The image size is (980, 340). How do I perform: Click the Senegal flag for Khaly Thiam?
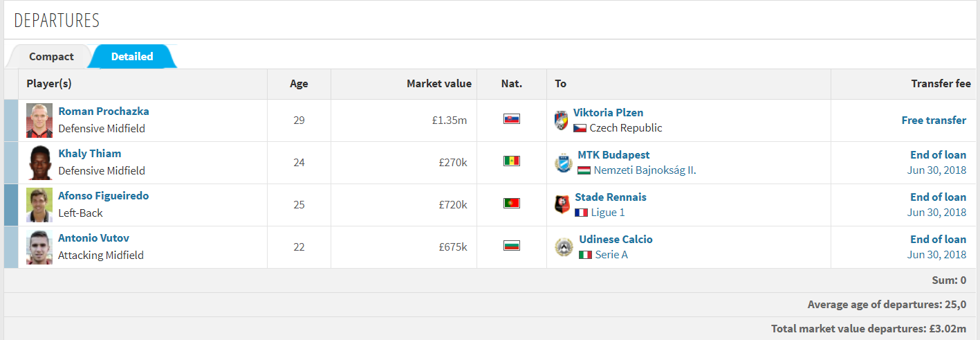[512, 161]
